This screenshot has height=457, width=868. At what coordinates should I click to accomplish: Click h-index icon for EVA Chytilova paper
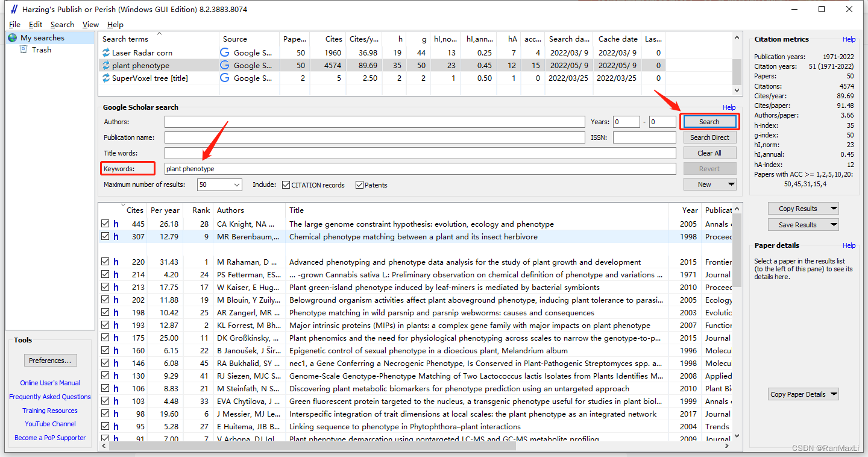[x=116, y=402]
